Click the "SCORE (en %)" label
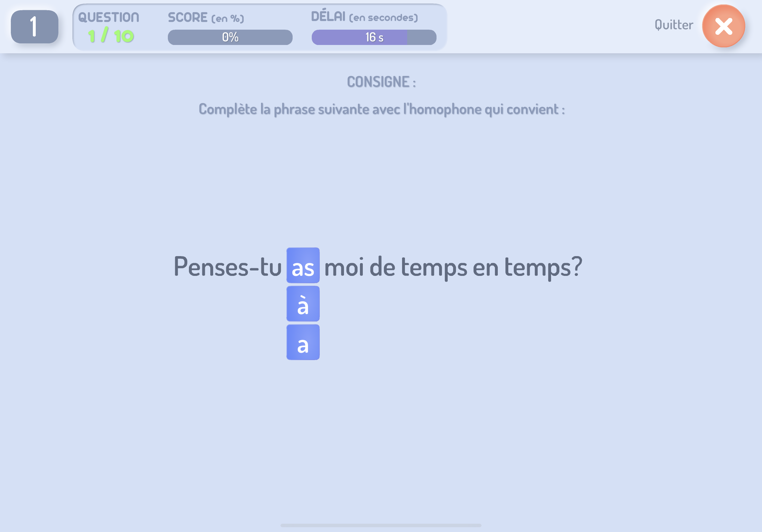 tap(206, 18)
